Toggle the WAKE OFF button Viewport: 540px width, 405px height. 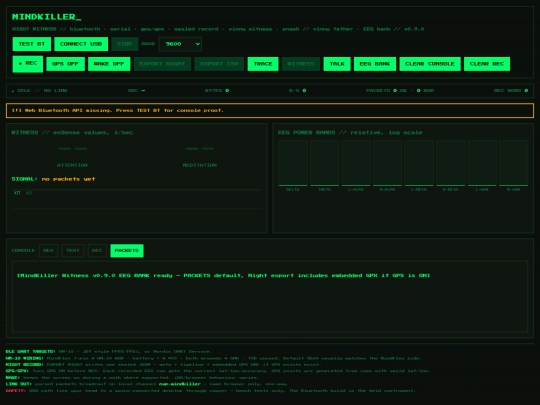[x=109, y=64]
